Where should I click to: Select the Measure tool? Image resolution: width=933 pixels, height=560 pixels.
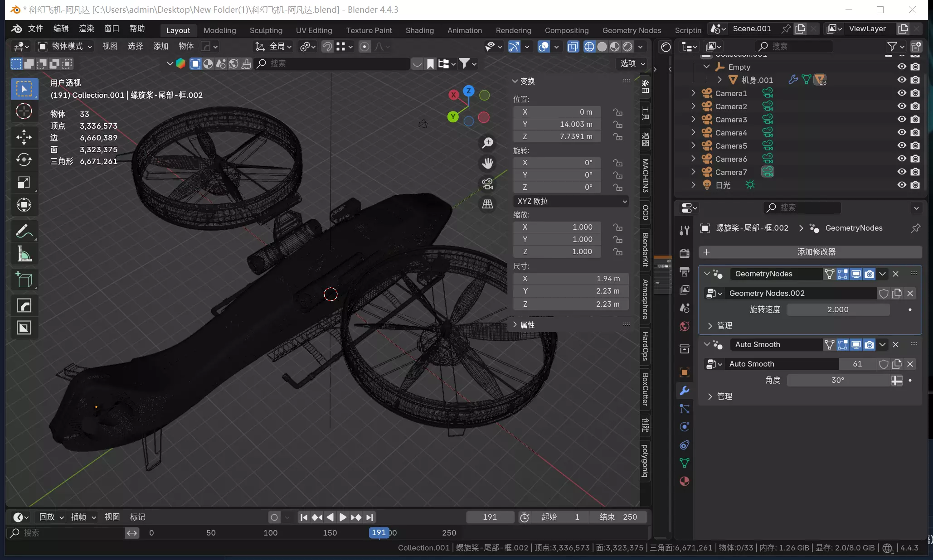pos(24,254)
